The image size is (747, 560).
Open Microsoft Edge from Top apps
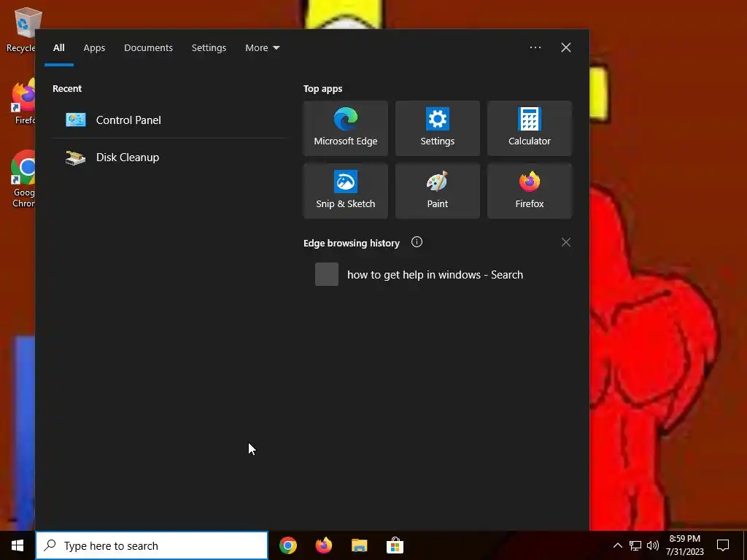click(x=345, y=128)
